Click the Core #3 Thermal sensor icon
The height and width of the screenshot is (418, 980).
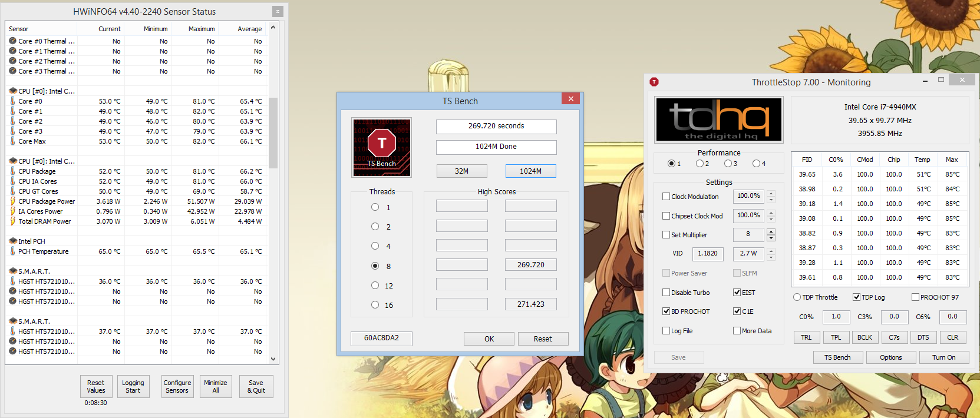(12, 71)
